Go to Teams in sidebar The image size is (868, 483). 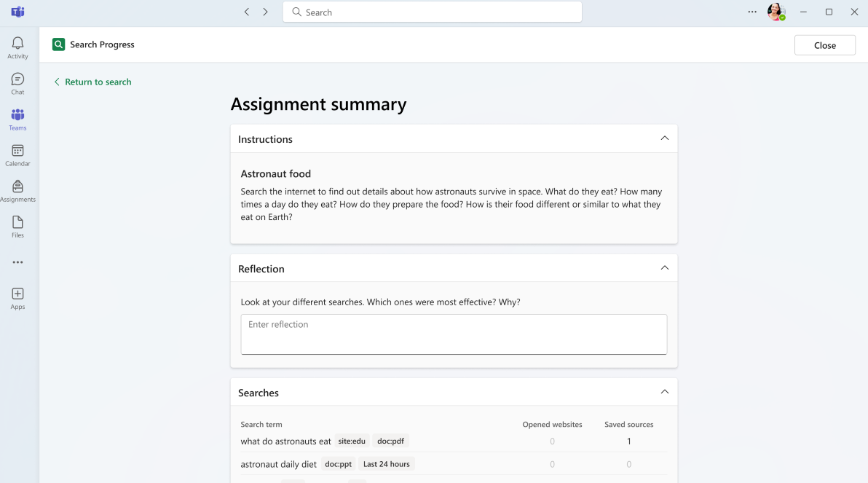pyautogui.click(x=17, y=119)
